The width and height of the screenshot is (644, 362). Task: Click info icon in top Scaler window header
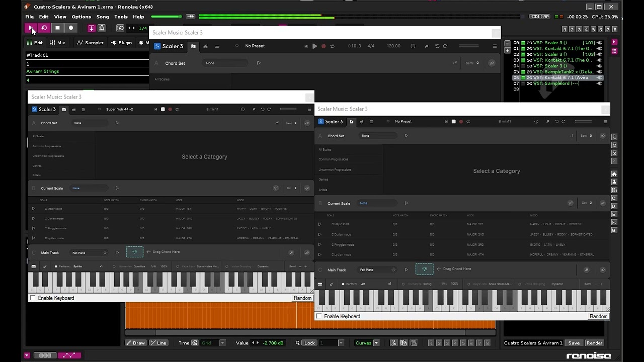(x=413, y=46)
